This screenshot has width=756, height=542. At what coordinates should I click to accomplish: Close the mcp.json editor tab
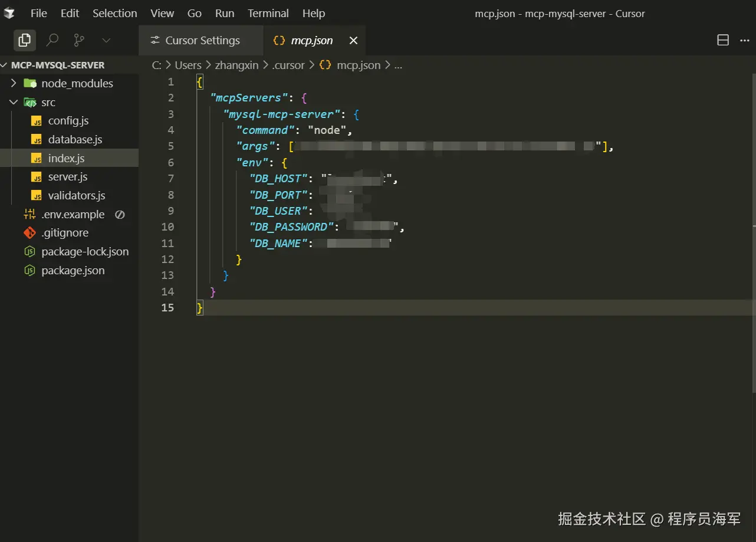click(353, 41)
